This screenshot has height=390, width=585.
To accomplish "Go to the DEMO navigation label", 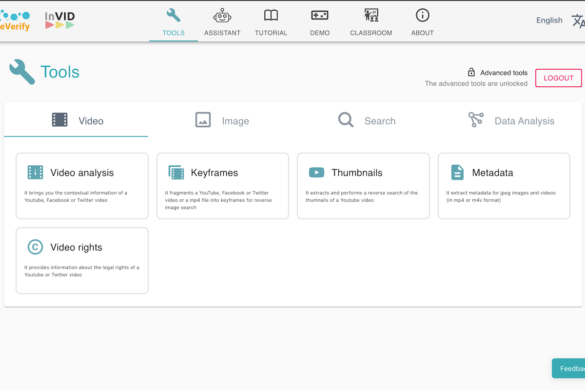I will point(320,33).
